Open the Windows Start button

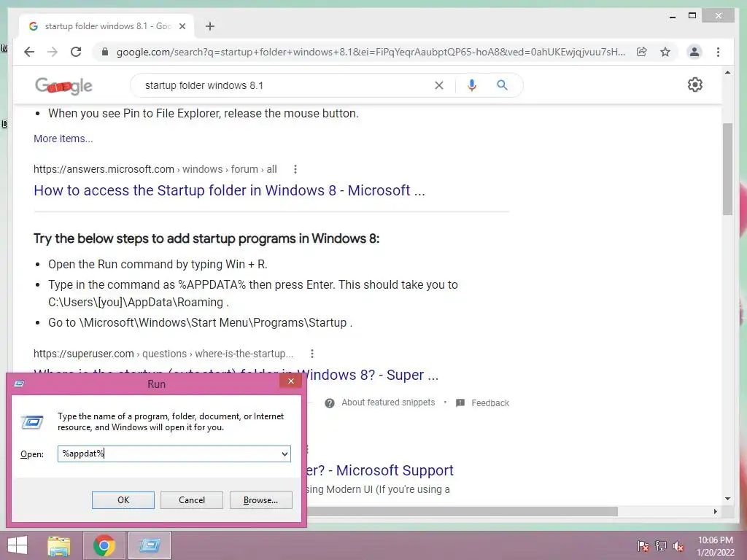[x=18, y=545]
